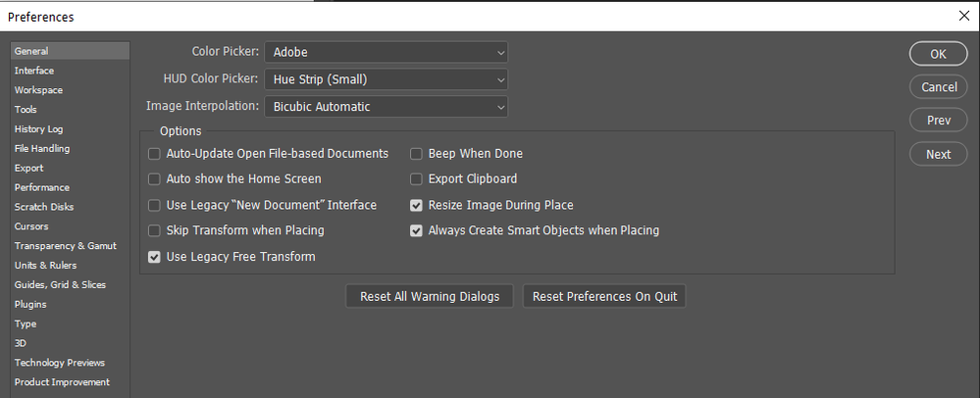Click Cancel to discard changes
Screen dimensions: 980x398
939,87
